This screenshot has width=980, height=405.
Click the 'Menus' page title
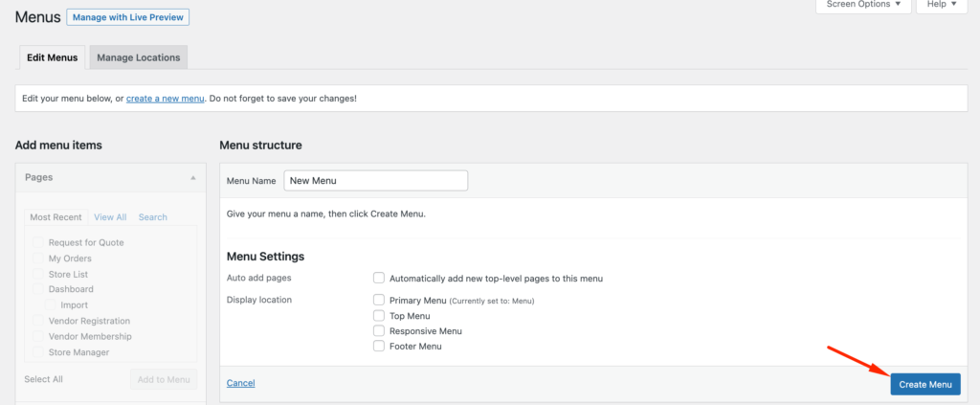37,17
